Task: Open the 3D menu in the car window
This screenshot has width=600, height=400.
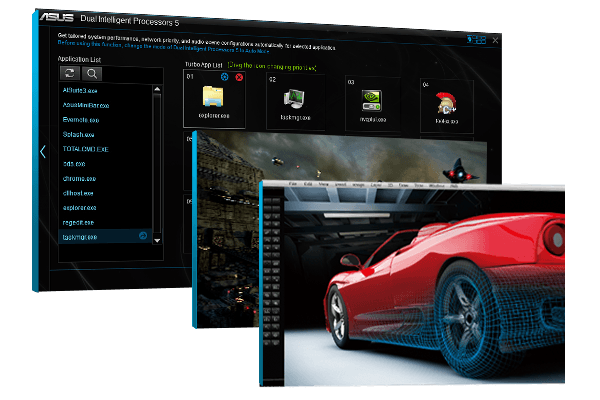Action: pos(390,185)
